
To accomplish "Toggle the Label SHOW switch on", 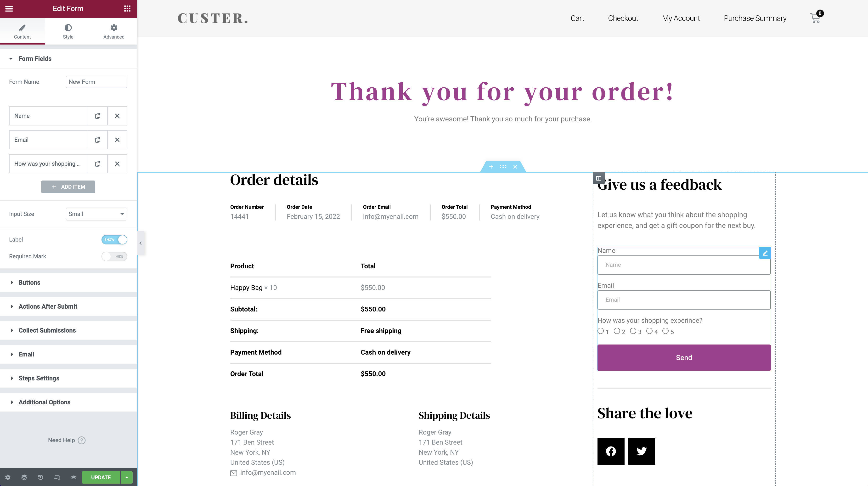I will [x=114, y=239].
